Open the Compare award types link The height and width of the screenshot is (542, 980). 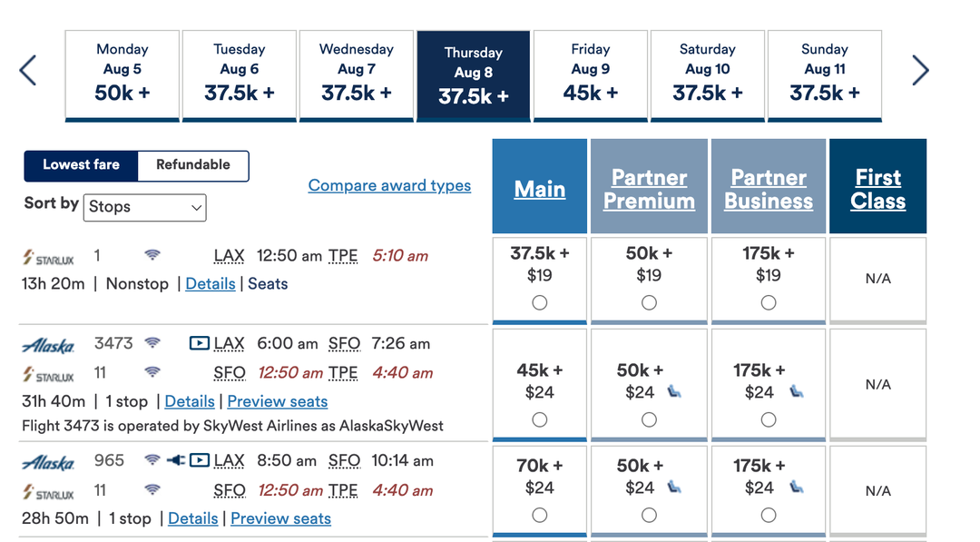tap(389, 185)
